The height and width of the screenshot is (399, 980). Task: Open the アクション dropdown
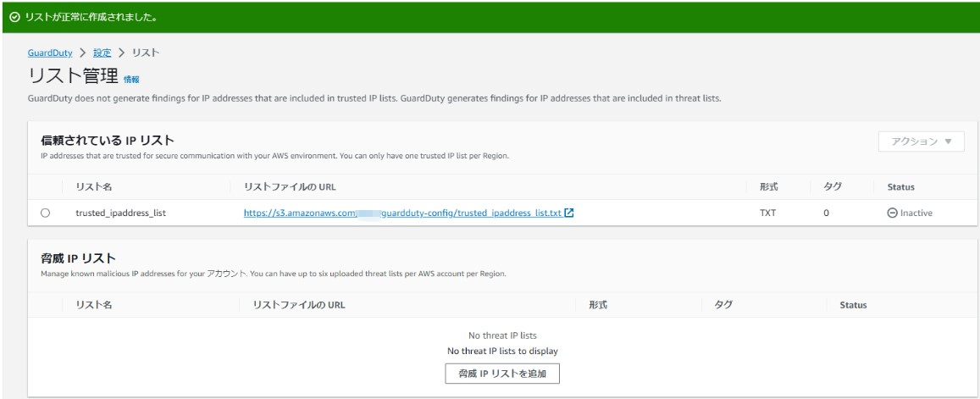(x=922, y=141)
